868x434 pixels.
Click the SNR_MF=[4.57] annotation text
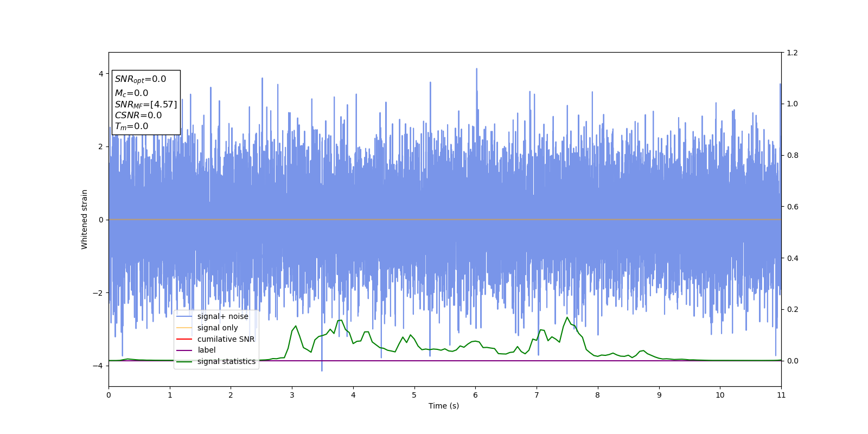pyautogui.click(x=146, y=104)
